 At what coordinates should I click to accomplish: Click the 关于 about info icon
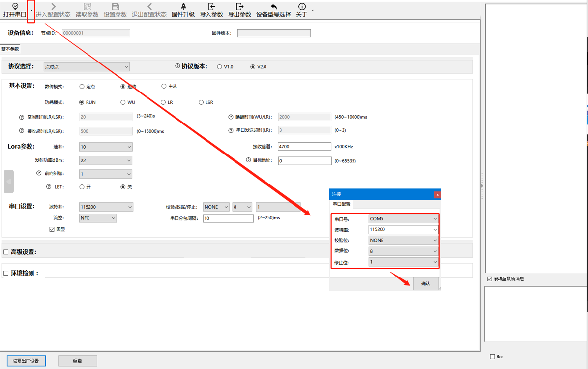point(302,7)
